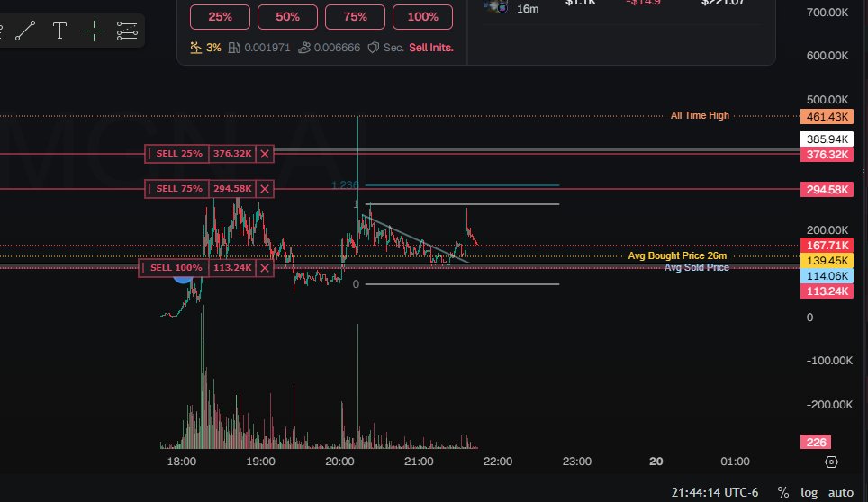Click the -100.00K price axis label
868x502 pixels.
click(829, 361)
